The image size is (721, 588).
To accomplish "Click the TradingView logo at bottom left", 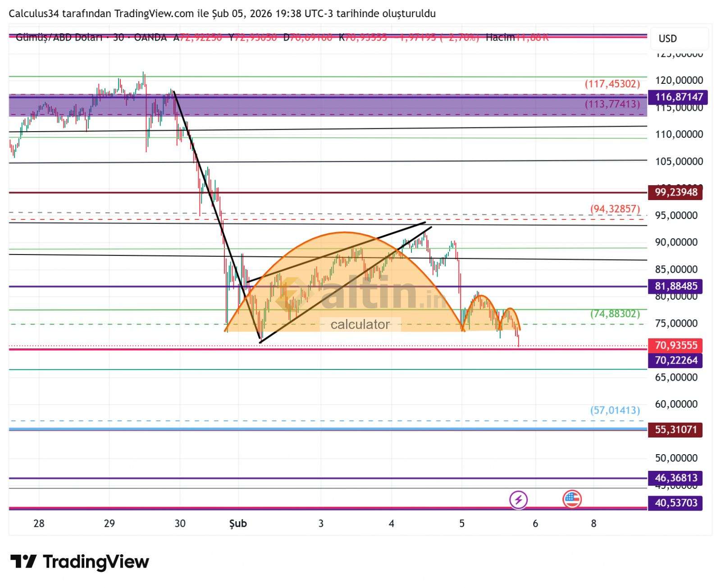I will [x=80, y=562].
